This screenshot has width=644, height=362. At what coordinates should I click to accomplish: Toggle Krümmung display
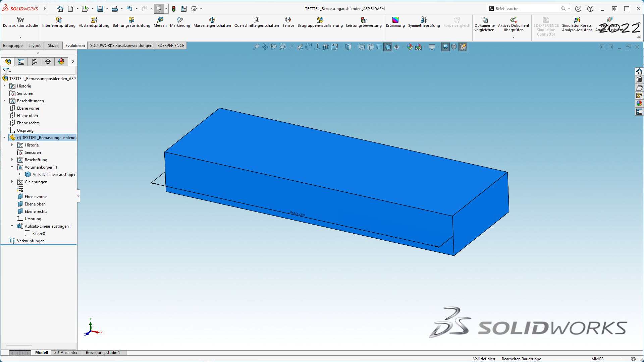tap(395, 22)
